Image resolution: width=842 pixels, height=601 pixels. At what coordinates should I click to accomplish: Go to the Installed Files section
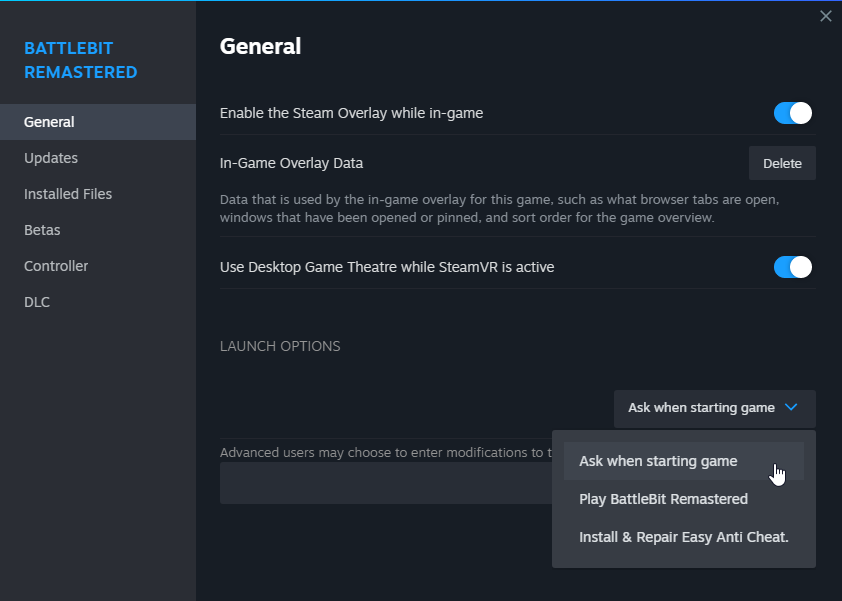click(68, 194)
